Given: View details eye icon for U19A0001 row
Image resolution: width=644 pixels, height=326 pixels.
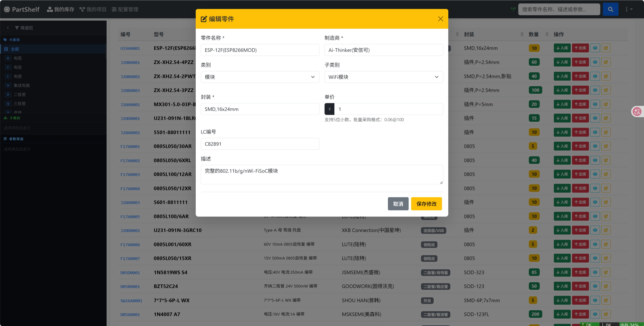Looking at the screenshot, I should click(x=595, y=48).
